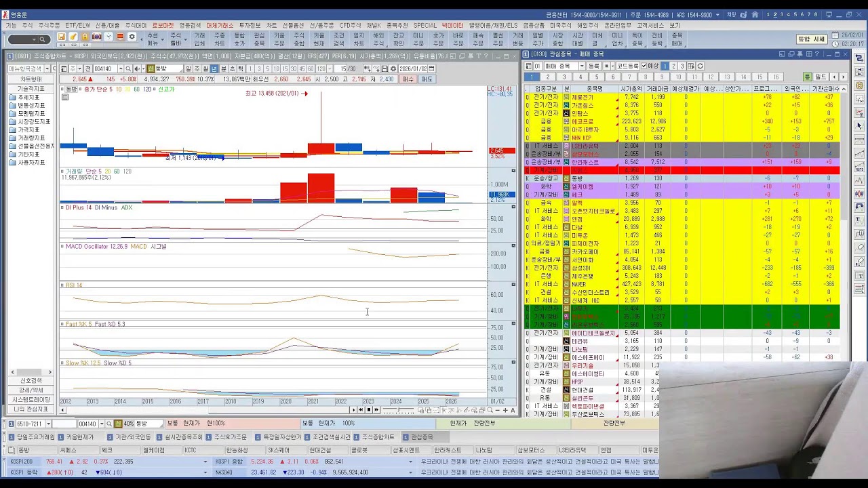Click the red 매수 buy button

(x=408, y=79)
